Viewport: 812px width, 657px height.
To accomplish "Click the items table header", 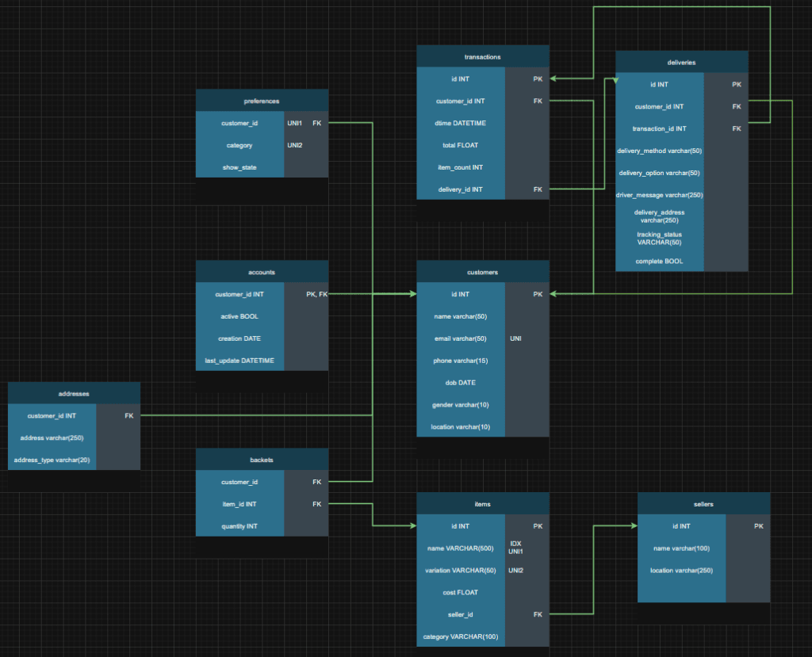I will click(x=482, y=504).
